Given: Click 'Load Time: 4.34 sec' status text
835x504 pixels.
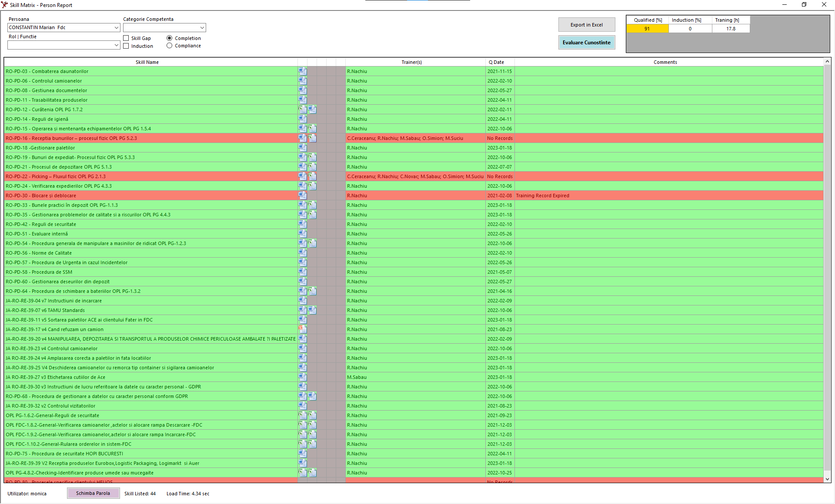Looking at the screenshot, I should click(x=188, y=494).
